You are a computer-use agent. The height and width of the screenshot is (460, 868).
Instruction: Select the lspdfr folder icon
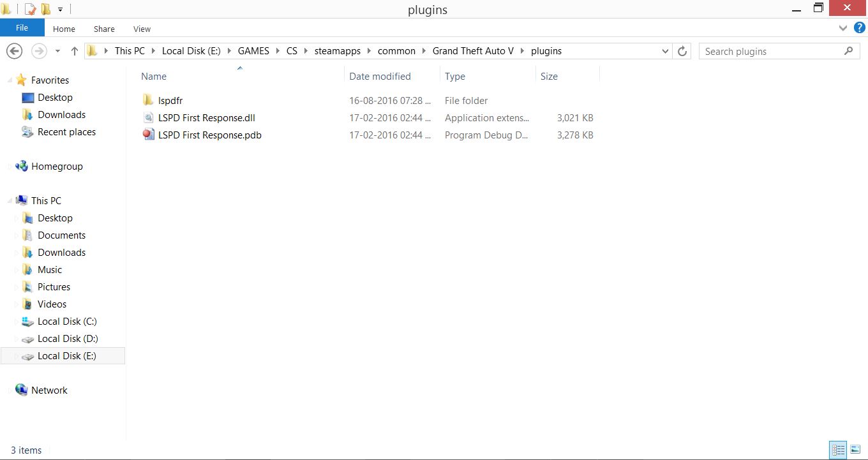point(148,100)
